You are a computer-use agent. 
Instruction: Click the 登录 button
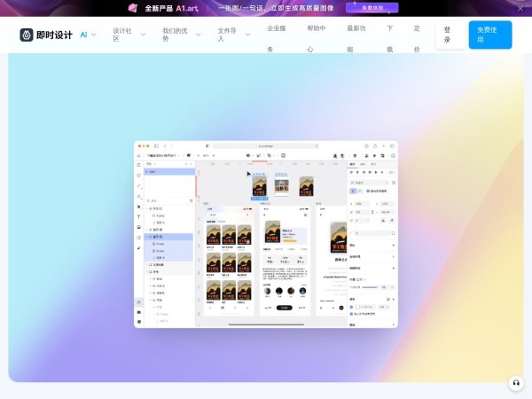tap(450, 35)
